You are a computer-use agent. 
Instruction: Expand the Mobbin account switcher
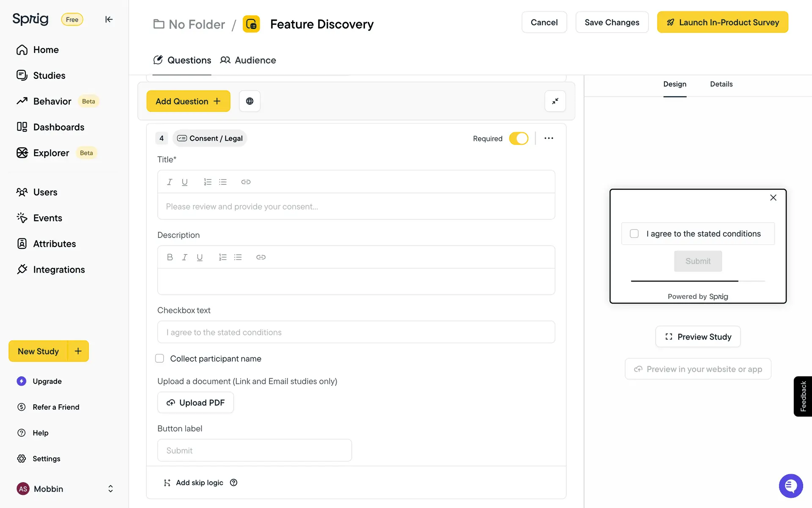(110, 489)
